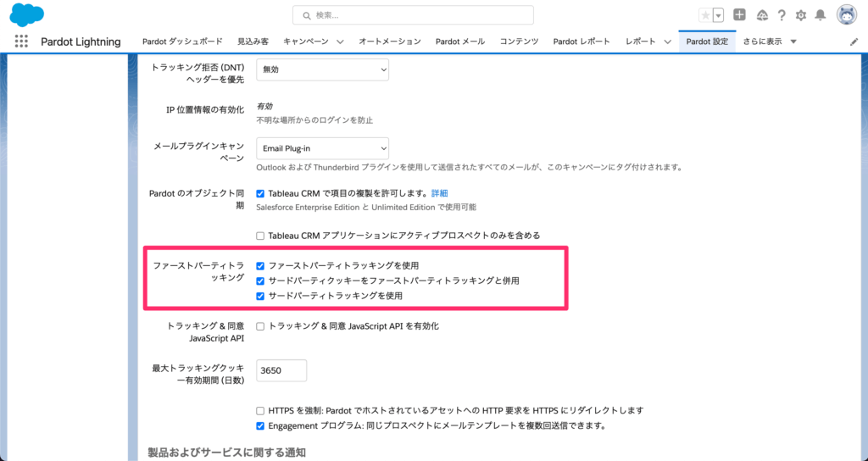Toggle Tableau CRM で項目の複製を許可 checkbox
The width and height of the screenshot is (868, 461).
coord(260,194)
